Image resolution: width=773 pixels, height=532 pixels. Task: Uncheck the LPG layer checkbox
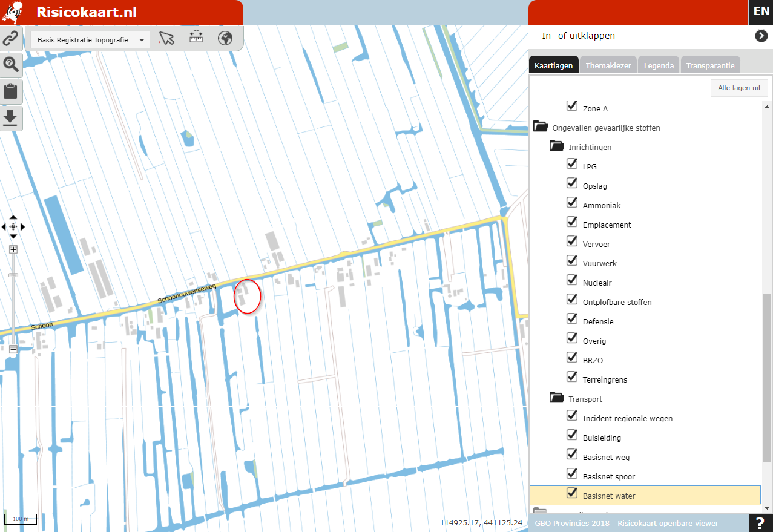coord(572,164)
